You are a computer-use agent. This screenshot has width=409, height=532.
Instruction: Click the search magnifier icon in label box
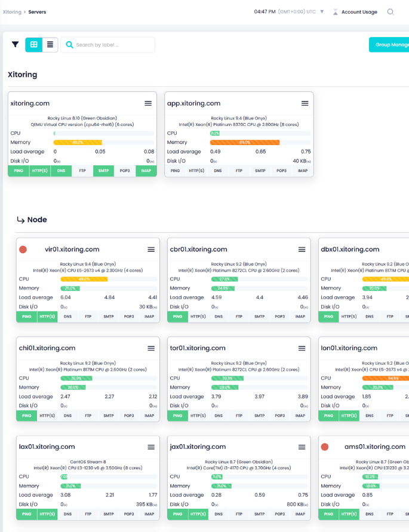click(x=69, y=45)
